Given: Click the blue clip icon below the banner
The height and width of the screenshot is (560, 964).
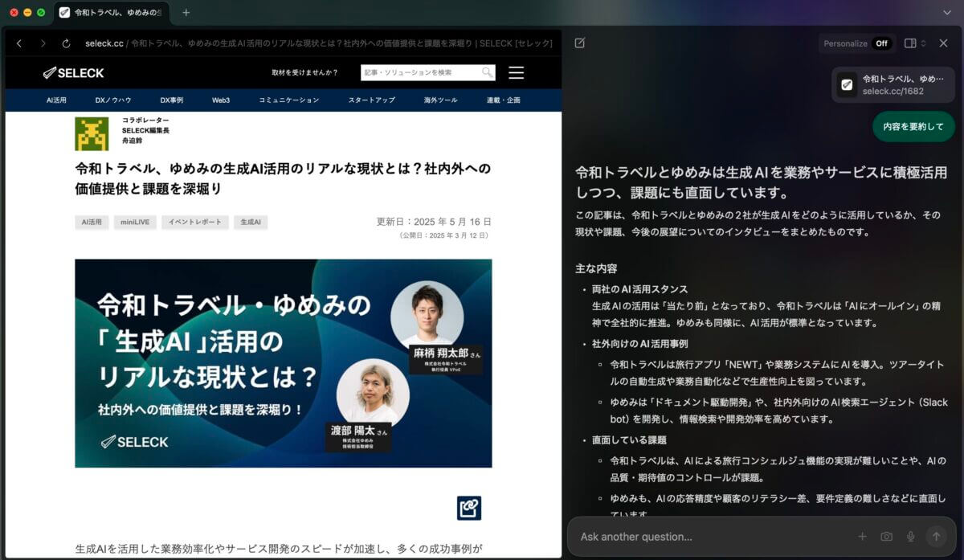Looking at the screenshot, I should click(x=469, y=508).
